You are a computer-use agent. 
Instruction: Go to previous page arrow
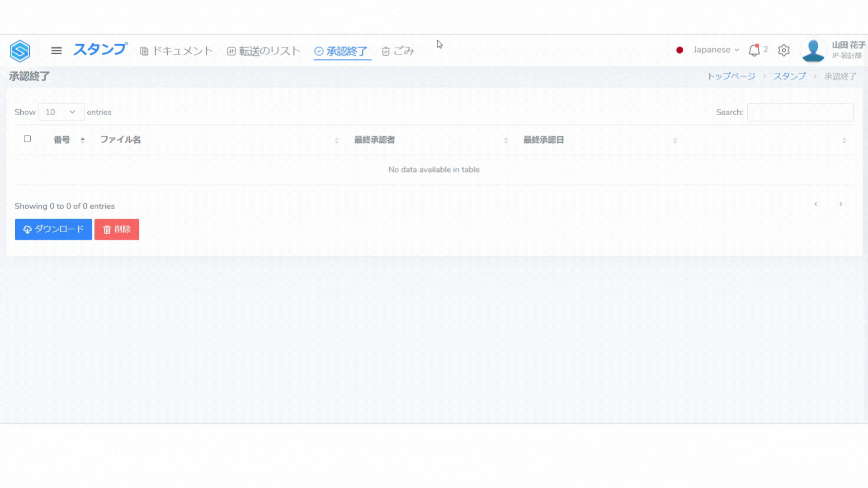click(816, 204)
